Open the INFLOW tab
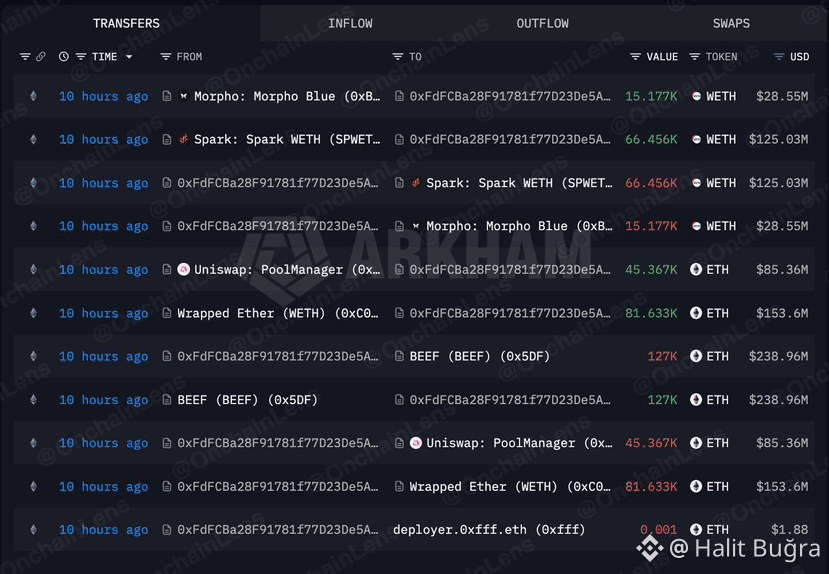The height and width of the screenshot is (574, 829). [x=350, y=23]
